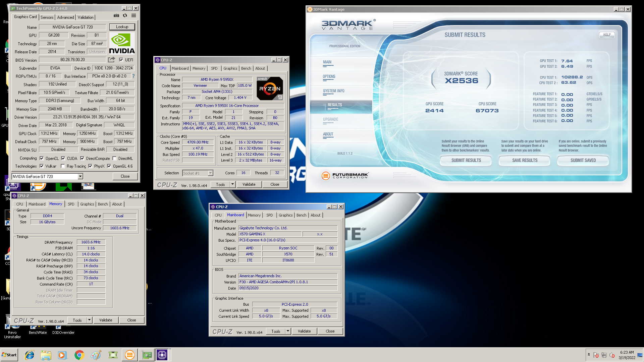Open Internet Explorer from the taskbar
The image size is (644, 362).
(x=30, y=355)
